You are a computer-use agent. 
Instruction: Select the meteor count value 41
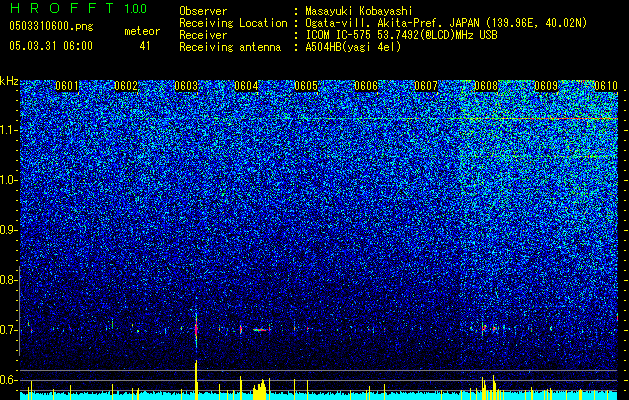coord(145,46)
